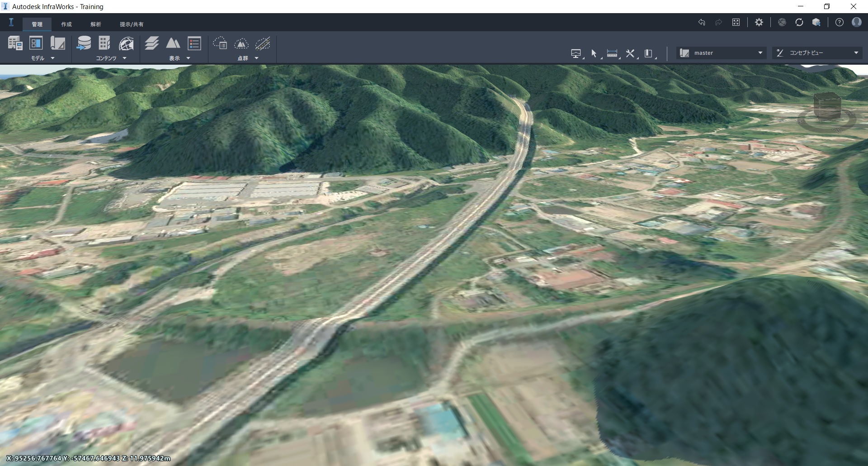Click the モデル group label
The image size is (868, 466).
pos(38,58)
